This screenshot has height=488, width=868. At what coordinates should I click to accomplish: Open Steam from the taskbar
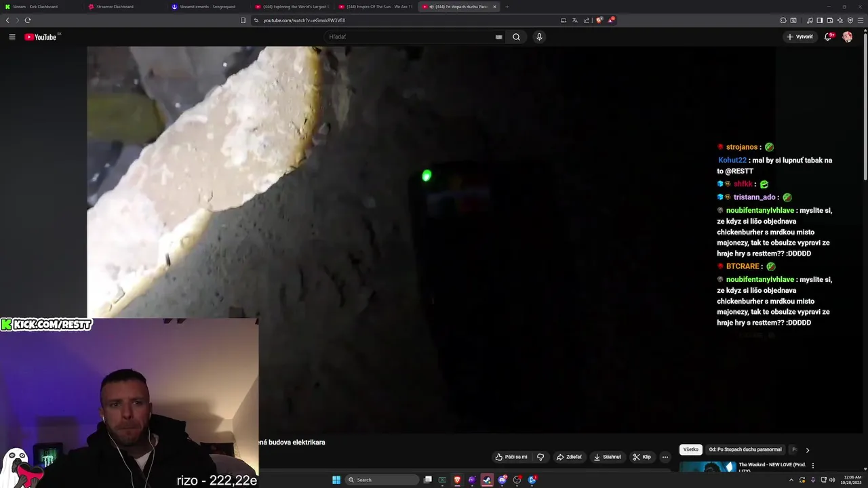(487, 480)
